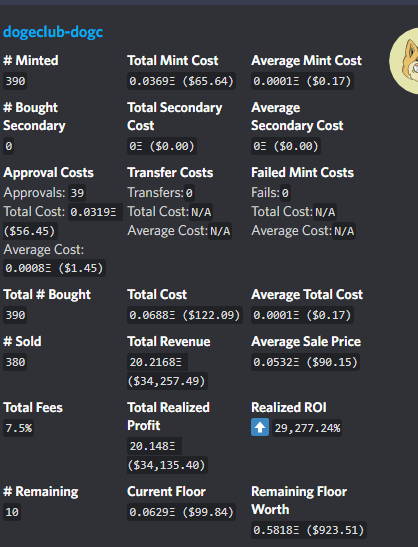
Task: Select the # Sold value 380
Action: pyautogui.click(x=15, y=362)
